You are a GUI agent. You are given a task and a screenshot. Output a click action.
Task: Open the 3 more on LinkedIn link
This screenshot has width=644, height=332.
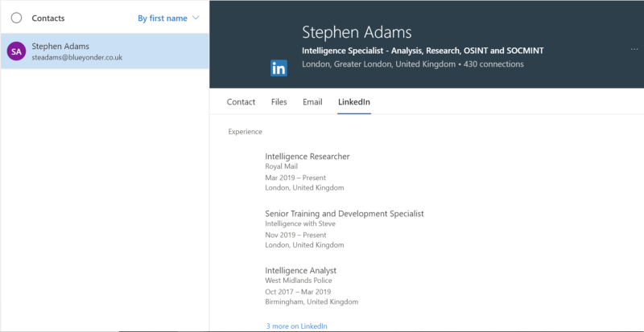pos(296,326)
